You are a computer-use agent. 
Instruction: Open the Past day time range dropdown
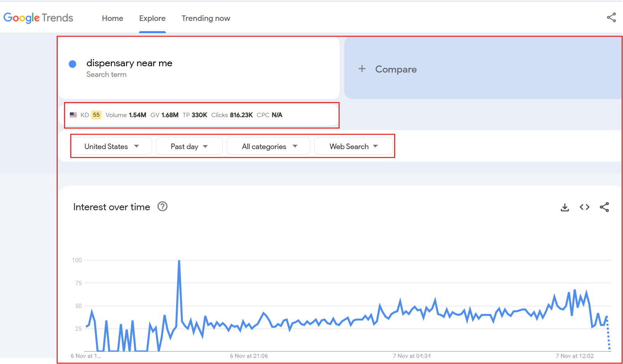tap(189, 146)
